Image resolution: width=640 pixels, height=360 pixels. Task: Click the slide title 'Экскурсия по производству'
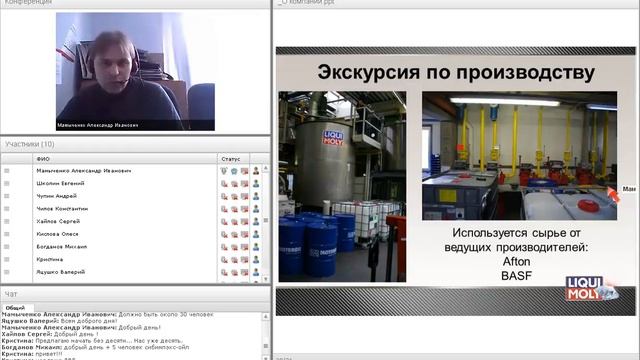tap(456, 73)
